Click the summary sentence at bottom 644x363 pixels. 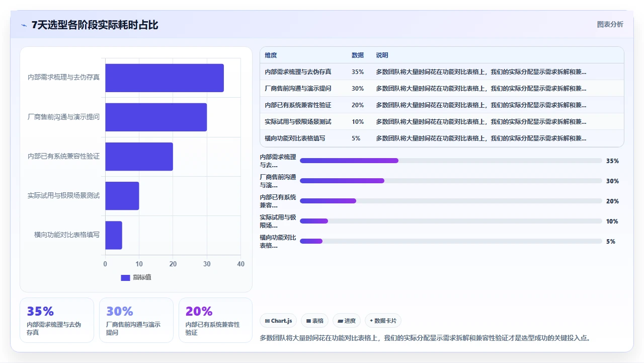425,338
